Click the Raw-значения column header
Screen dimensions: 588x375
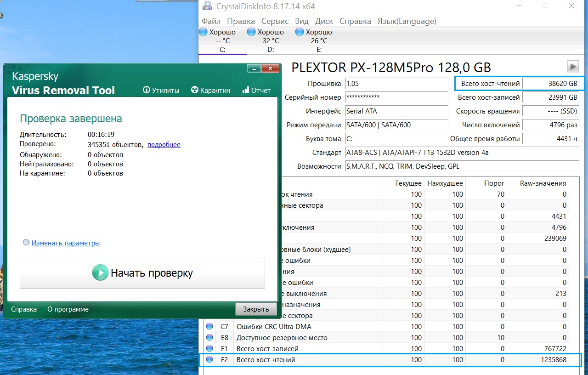(x=543, y=183)
